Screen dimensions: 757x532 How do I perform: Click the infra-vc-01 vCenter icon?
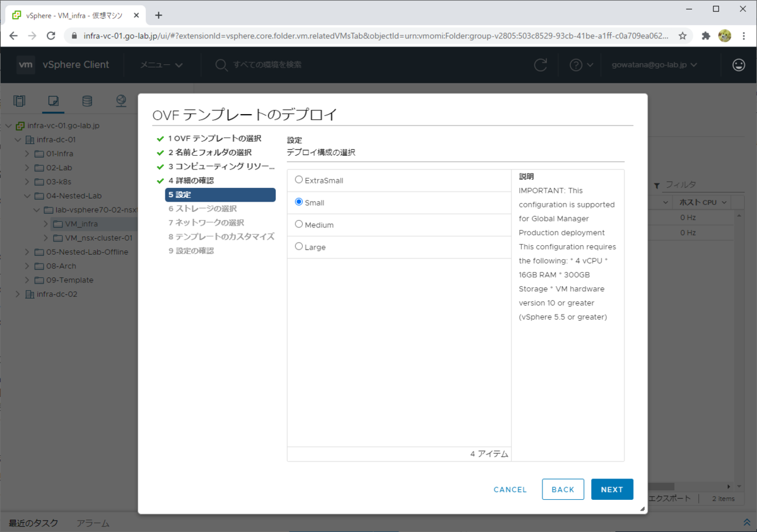click(x=20, y=126)
